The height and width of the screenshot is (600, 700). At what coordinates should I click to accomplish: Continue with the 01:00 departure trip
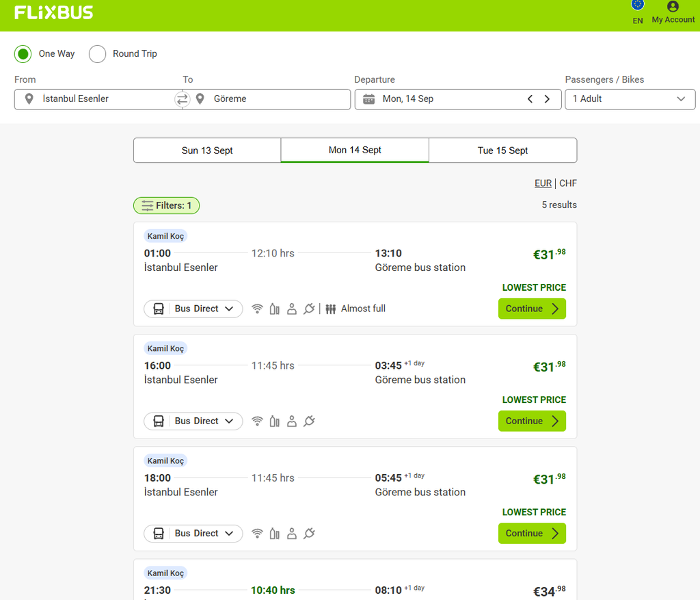pyautogui.click(x=532, y=309)
